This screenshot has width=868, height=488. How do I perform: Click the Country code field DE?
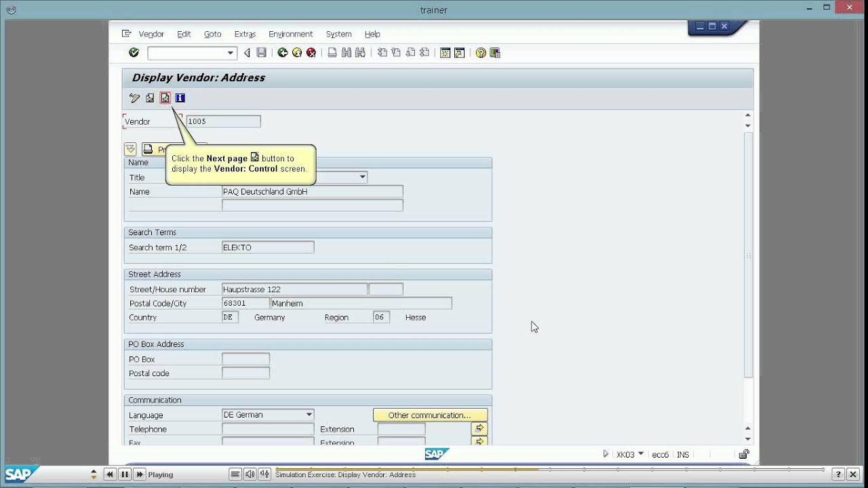coord(230,317)
